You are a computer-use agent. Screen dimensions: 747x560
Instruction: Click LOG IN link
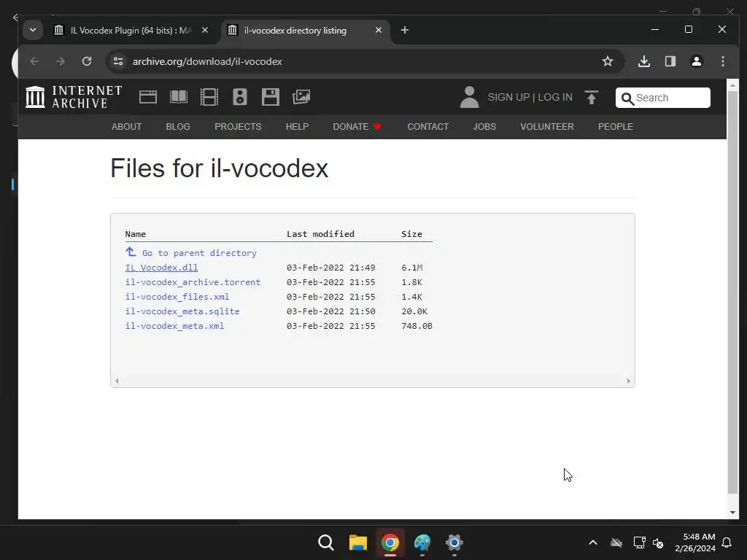(x=555, y=97)
